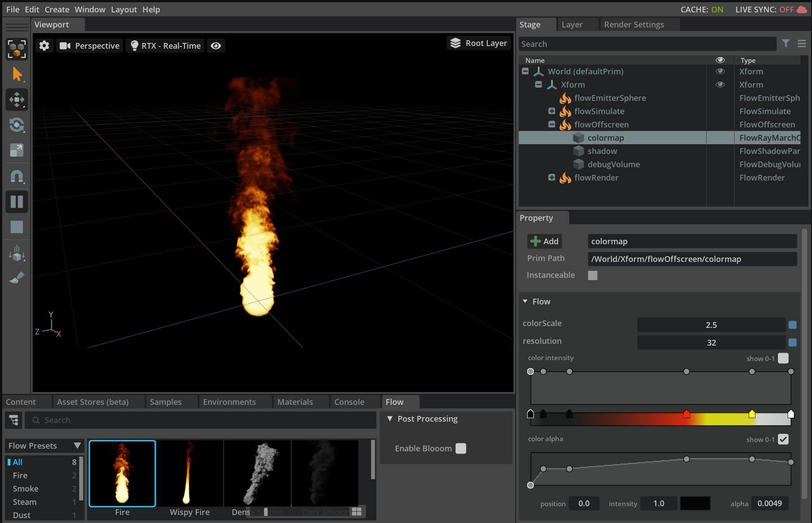812x523 pixels.
Task: Stop the simulation with square button
Action: coord(17,227)
